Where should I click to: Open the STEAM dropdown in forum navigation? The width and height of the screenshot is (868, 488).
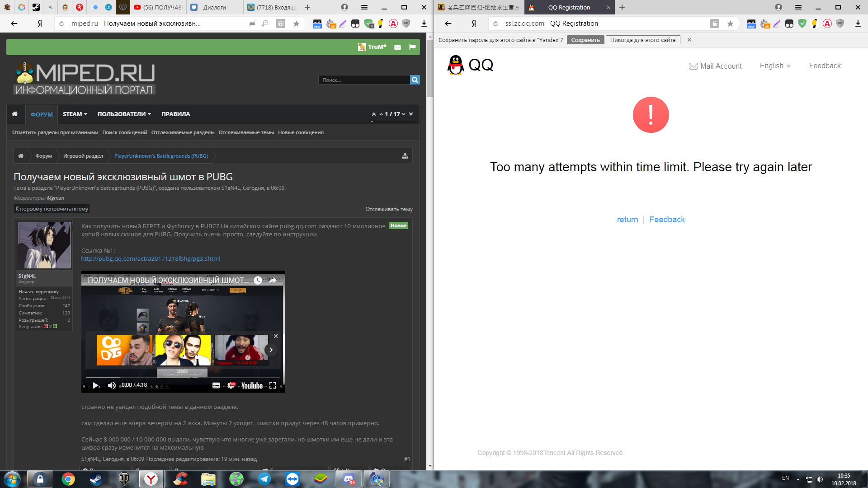click(x=75, y=114)
